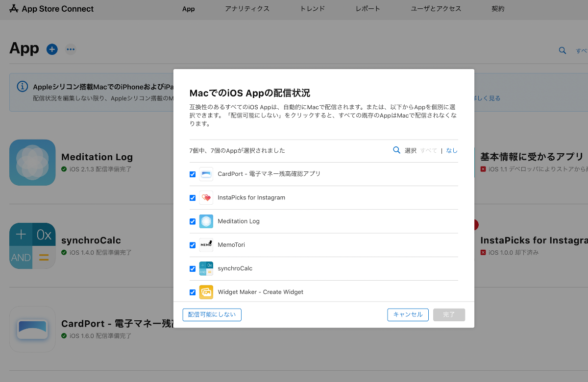Uncheck Meditation Log checkbox in dialog
The height and width of the screenshot is (382, 588).
(x=193, y=221)
